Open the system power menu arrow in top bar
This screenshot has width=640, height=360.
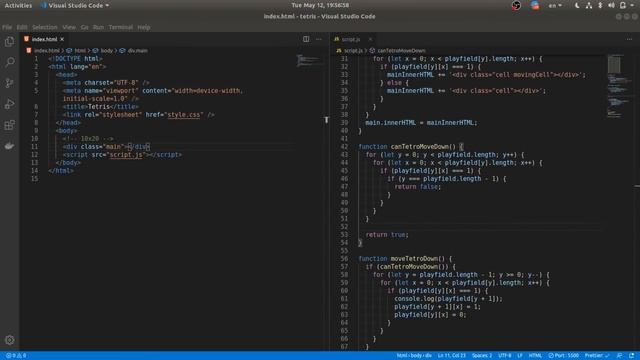click(632, 5)
